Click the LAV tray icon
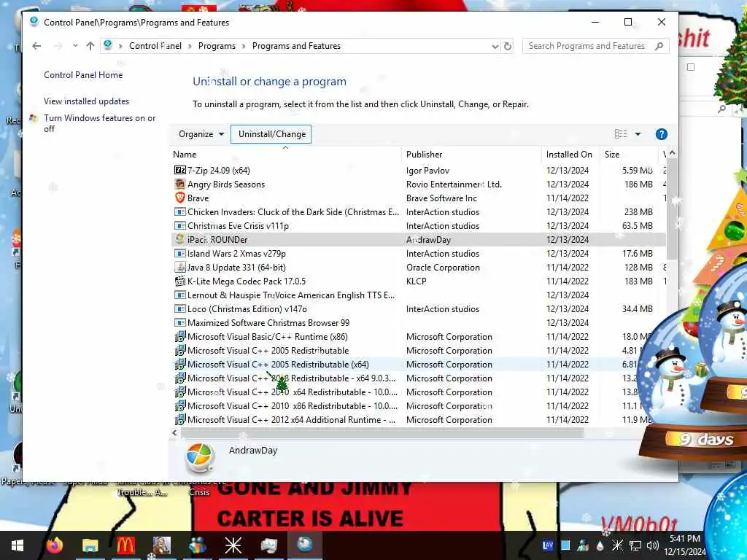The height and width of the screenshot is (560, 747). coord(548,545)
